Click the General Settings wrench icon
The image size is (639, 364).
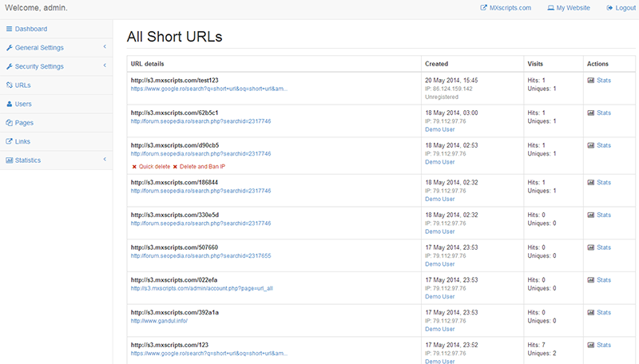9,48
